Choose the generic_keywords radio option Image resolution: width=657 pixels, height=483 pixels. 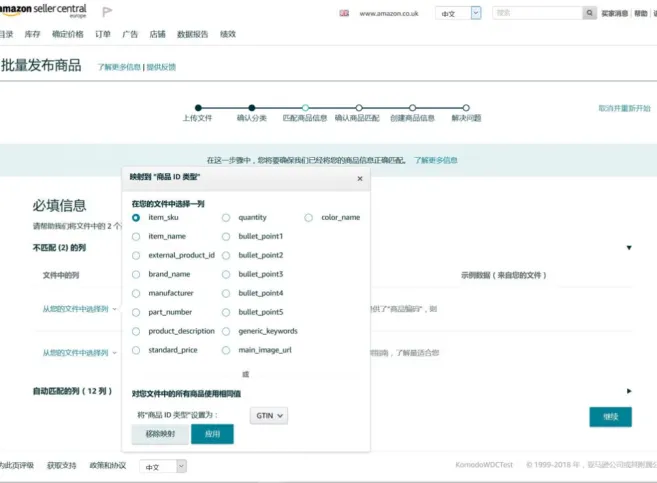(226, 331)
